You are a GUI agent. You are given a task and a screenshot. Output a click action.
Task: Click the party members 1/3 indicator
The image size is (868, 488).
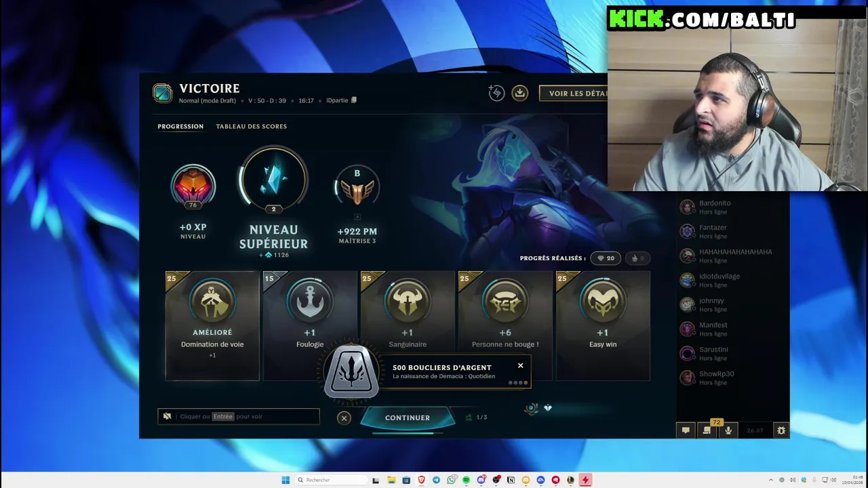click(476, 418)
